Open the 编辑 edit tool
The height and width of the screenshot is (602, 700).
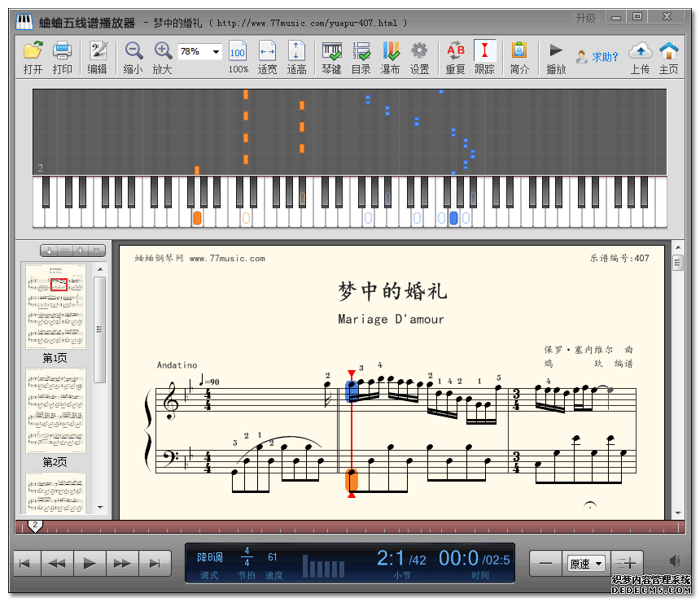(97, 57)
